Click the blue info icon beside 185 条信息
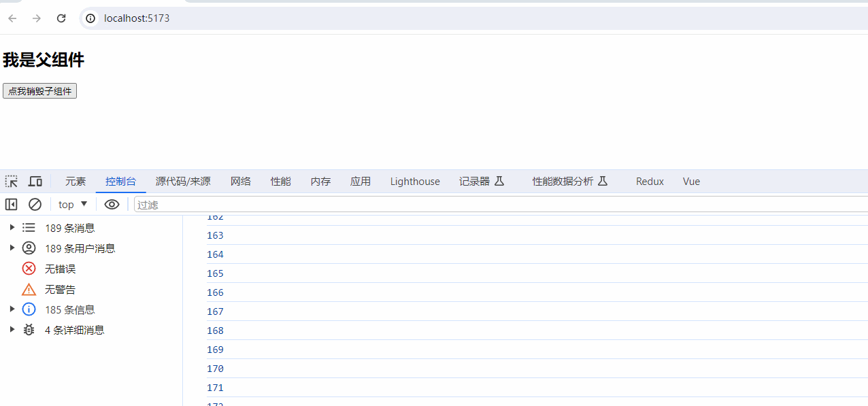This screenshot has width=868, height=406. 29,309
